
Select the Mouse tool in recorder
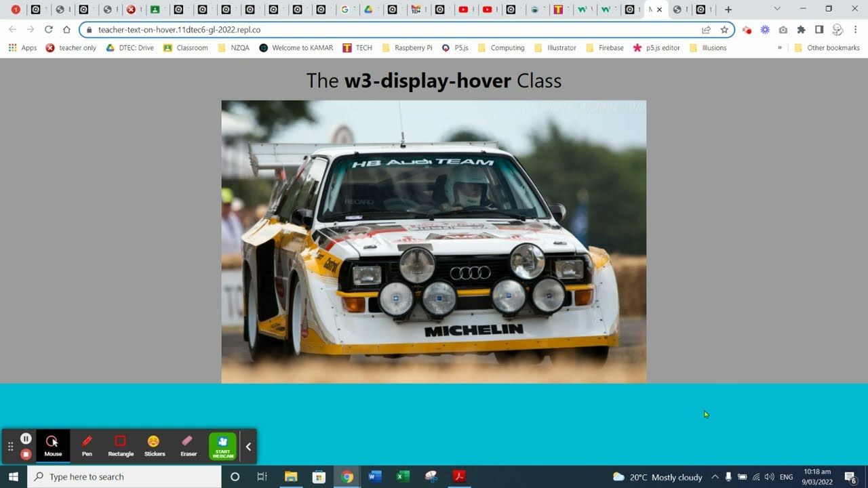click(53, 446)
